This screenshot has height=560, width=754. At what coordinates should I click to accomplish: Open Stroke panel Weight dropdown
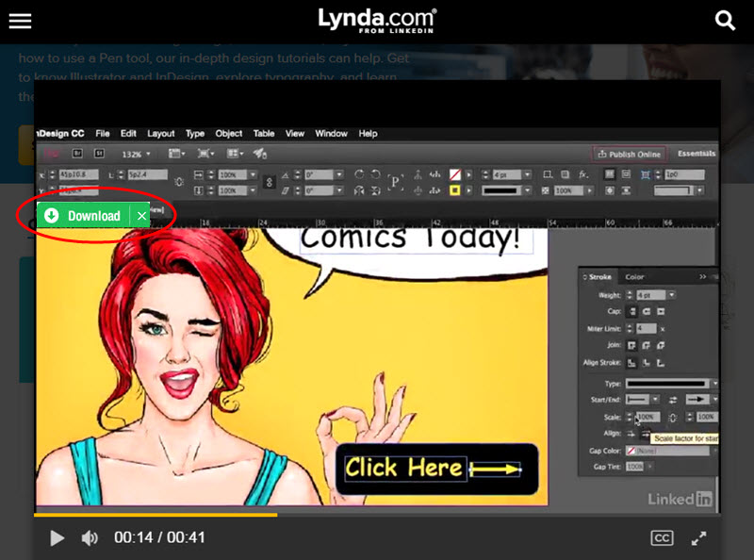click(x=672, y=295)
